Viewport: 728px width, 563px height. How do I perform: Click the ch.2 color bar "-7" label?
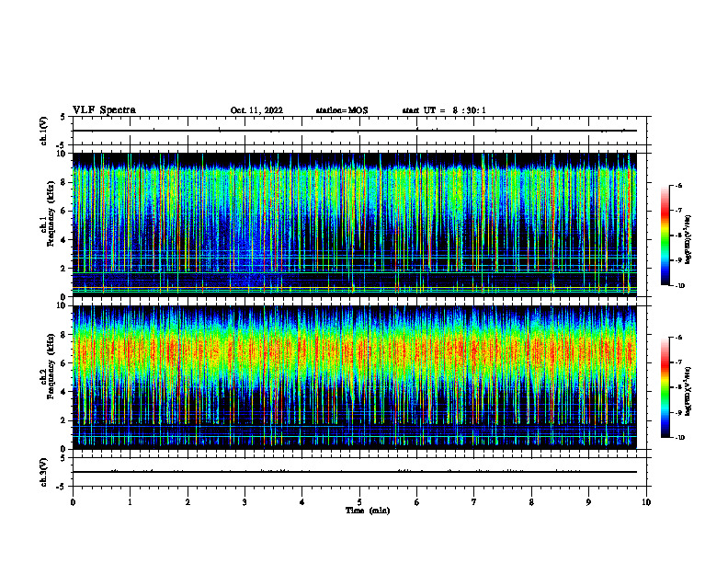click(679, 362)
